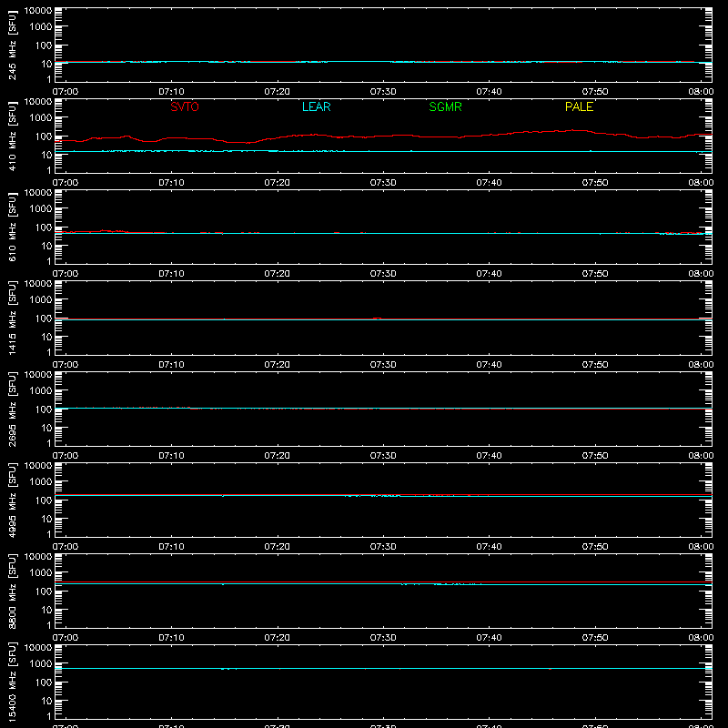Click the 07:20 label under 4995 MHz panel
The height and width of the screenshot is (728, 728).
[x=278, y=547]
